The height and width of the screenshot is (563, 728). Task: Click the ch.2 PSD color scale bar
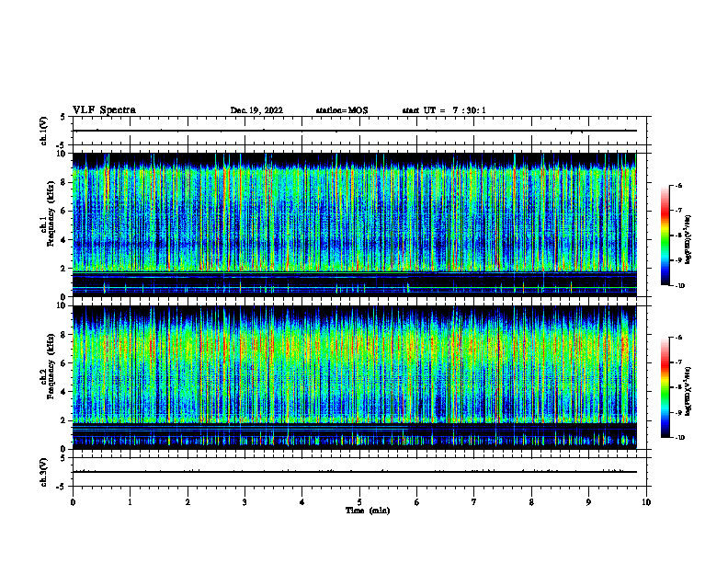point(665,387)
